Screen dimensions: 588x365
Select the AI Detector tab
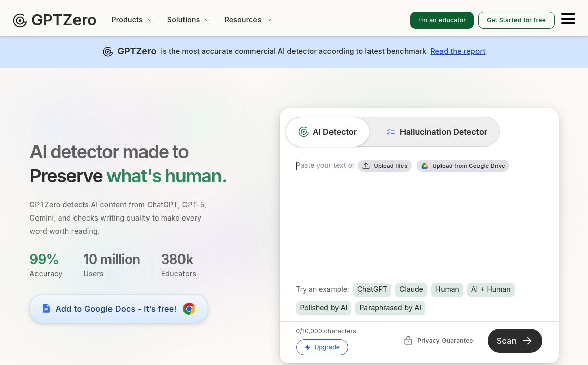(x=328, y=132)
